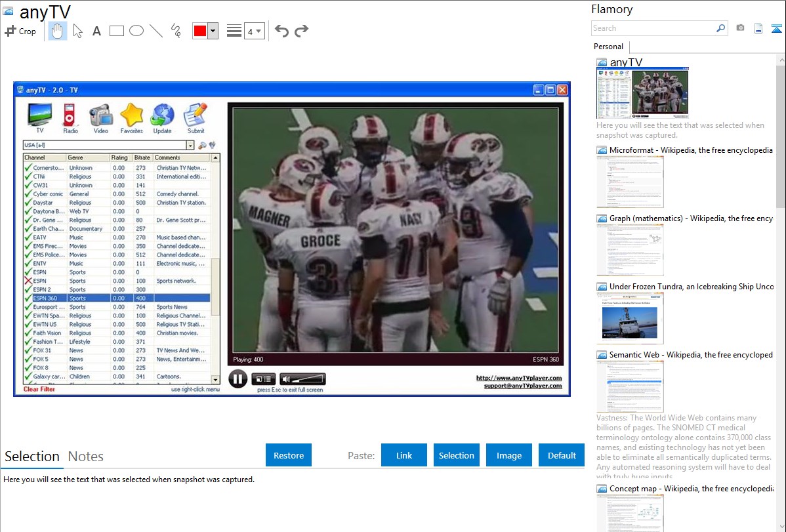Open the Microformat Wikipedia snapshot thumbnail
Image resolution: width=786 pixels, height=532 pixels.
tap(630, 182)
